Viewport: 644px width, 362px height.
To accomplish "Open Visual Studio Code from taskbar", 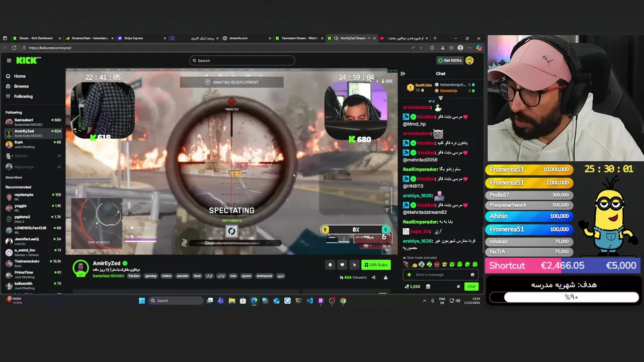I will (309, 301).
